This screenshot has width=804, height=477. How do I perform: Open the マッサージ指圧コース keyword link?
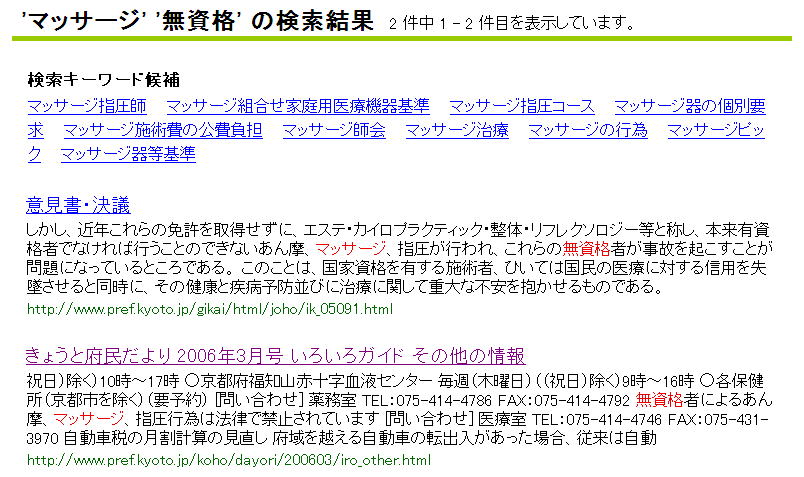(522, 107)
